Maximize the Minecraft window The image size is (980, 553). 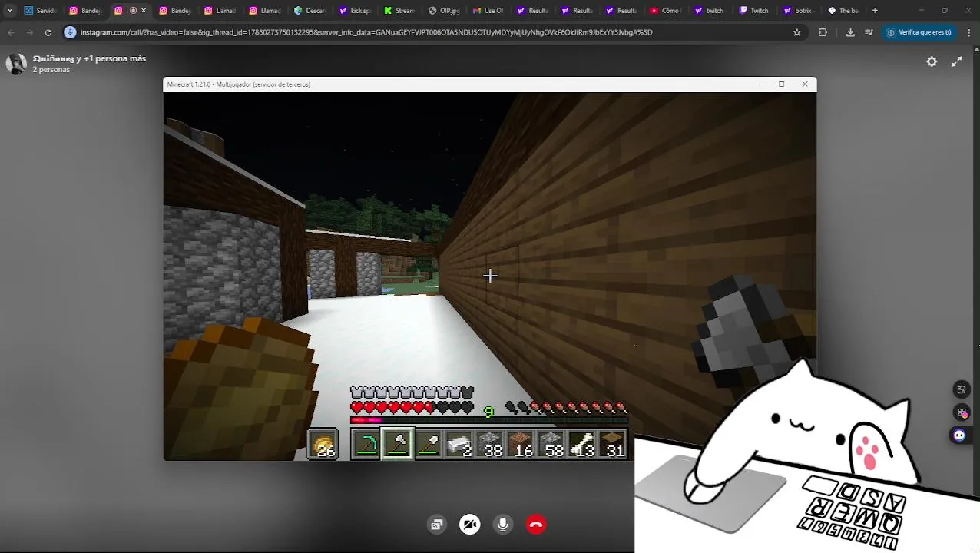781,84
